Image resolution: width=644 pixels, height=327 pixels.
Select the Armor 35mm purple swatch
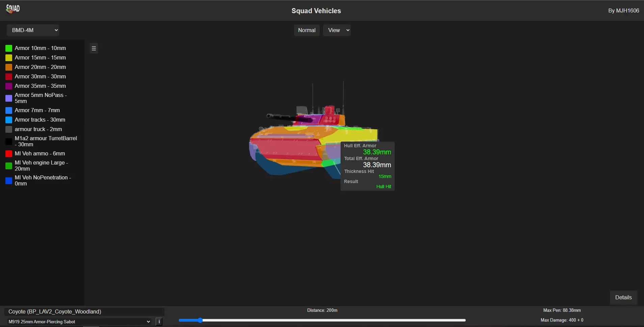[x=9, y=86]
